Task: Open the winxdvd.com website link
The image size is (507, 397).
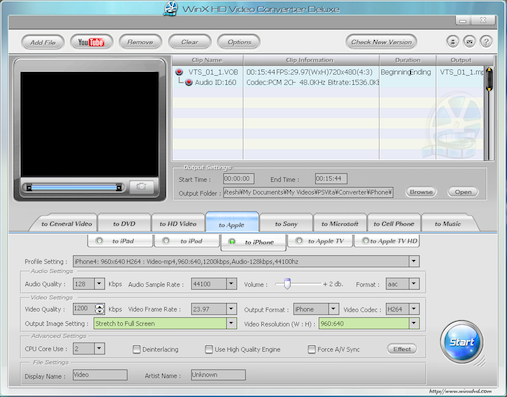Action: (460, 391)
